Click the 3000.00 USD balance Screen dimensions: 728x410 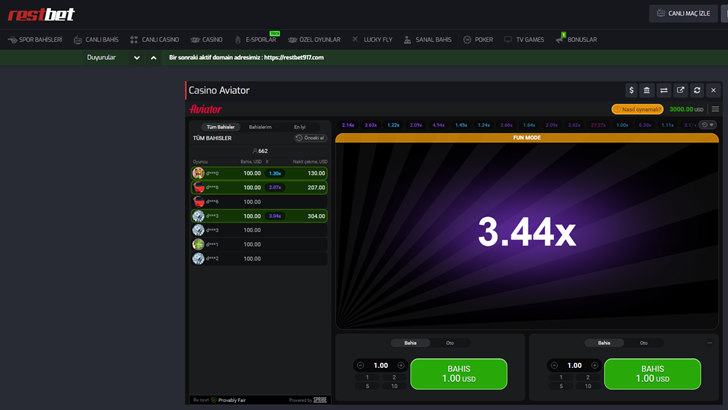(686, 109)
